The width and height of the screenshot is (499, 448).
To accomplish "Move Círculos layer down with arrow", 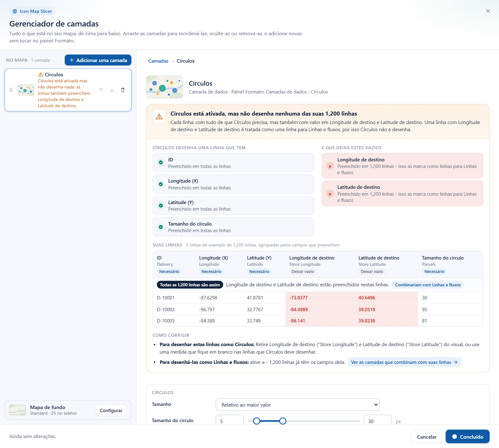I will click(x=112, y=90).
